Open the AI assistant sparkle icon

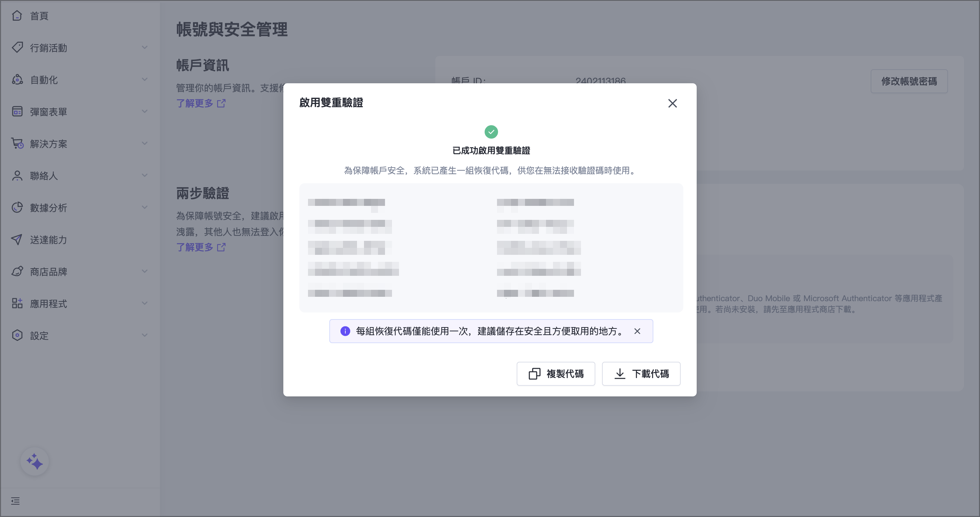[x=35, y=461]
